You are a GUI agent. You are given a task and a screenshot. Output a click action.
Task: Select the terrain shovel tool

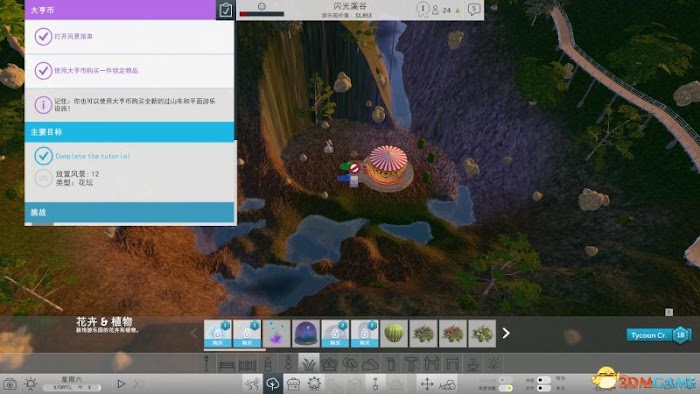coord(375,384)
